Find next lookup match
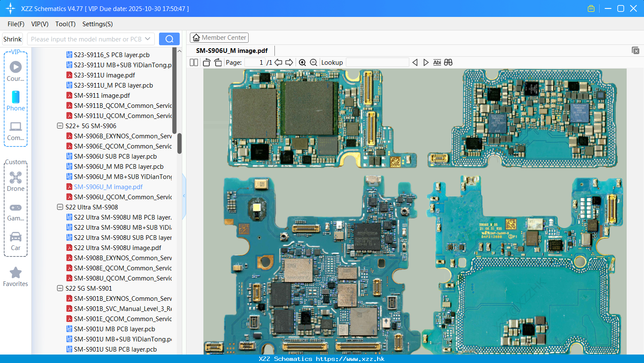The height and width of the screenshot is (363, 644). pos(426,62)
